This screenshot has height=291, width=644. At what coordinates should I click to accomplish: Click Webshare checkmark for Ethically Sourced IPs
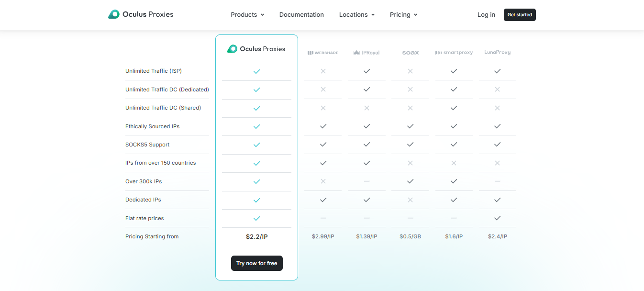323,126
